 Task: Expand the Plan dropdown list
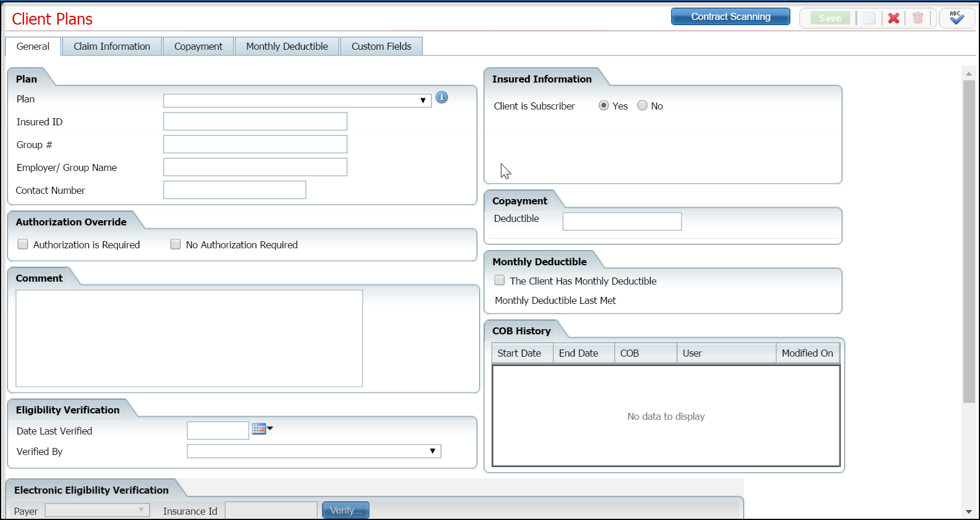click(x=422, y=101)
